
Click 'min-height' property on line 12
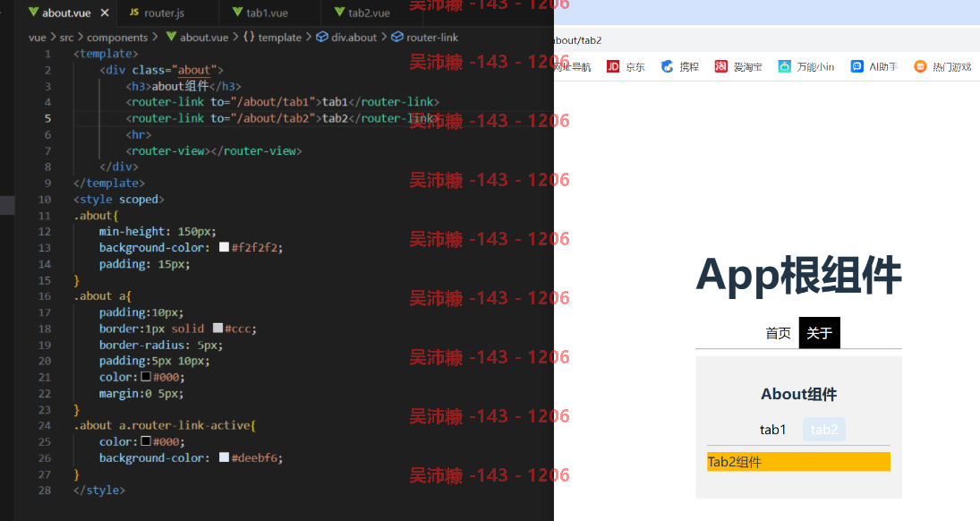[132, 232]
